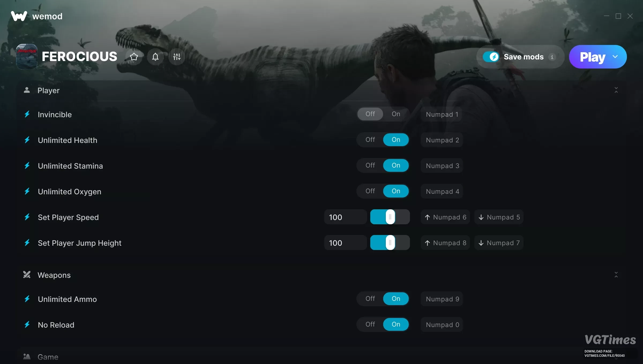Click the WeMod logo icon
Screen dimensions: 643x364
pyautogui.click(x=19, y=16)
